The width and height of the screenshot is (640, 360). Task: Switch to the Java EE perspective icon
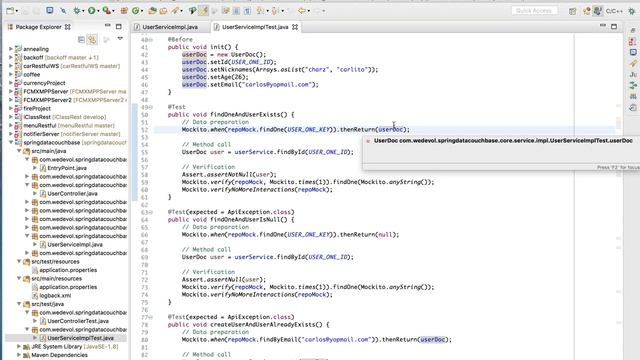587,11
